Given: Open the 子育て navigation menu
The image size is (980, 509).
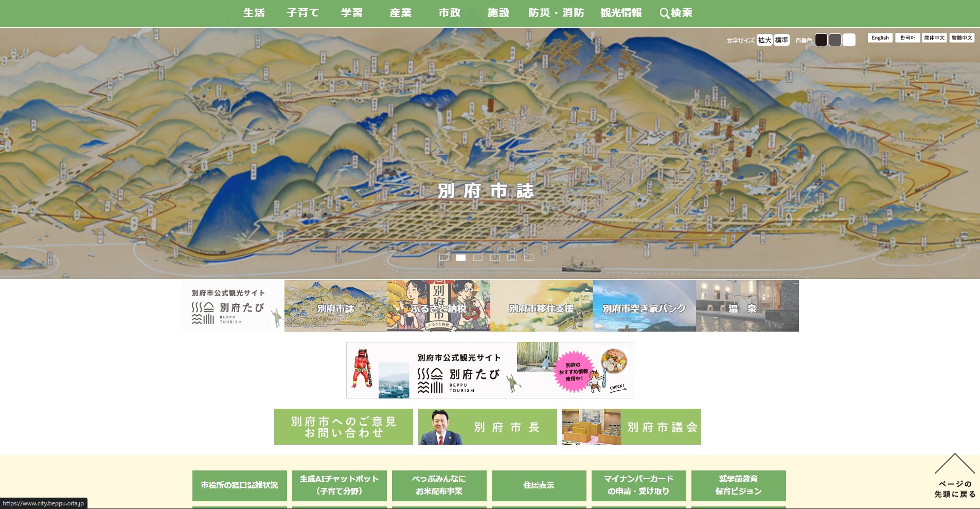Looking at the screenshot, I should (303, 13).
